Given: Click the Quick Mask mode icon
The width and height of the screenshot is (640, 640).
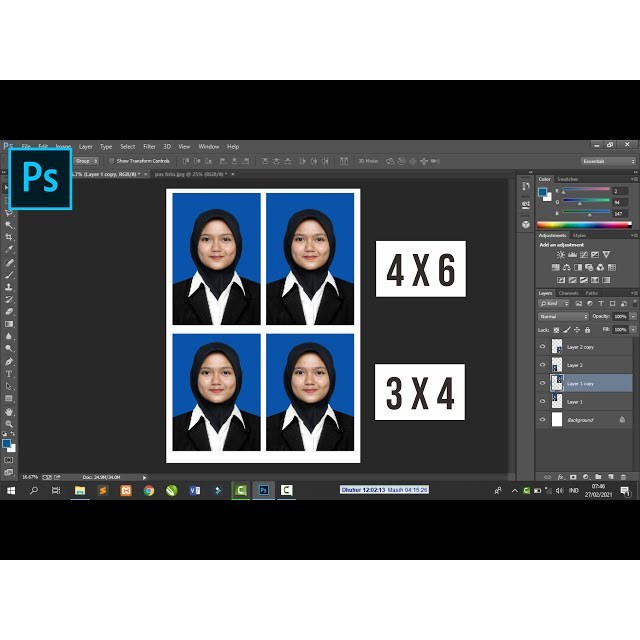Looking at the screenshot, I should (9, 460).
